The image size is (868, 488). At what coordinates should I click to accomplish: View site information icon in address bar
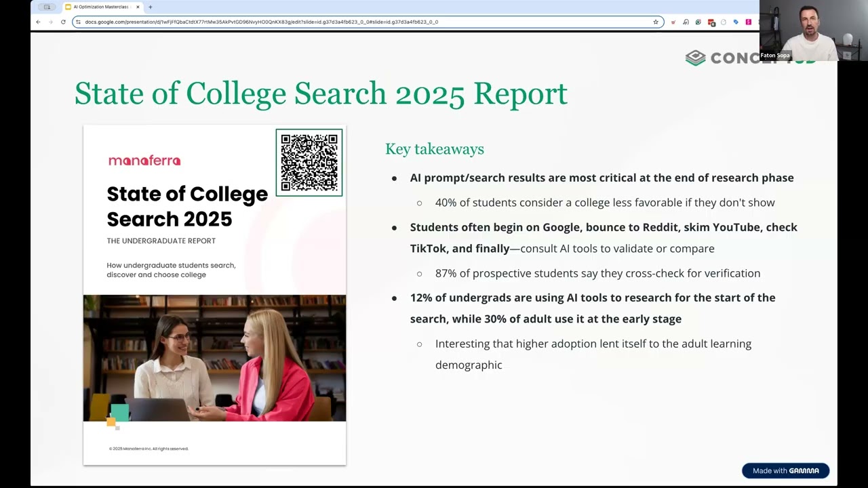click(79, 22)
